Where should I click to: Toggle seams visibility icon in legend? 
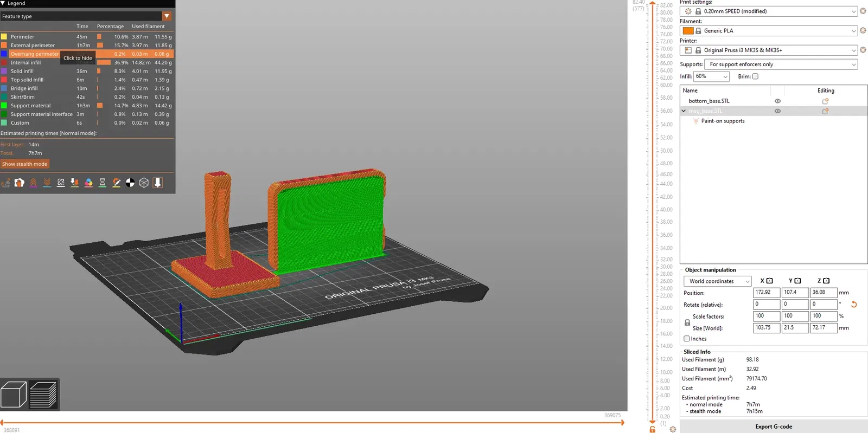[61, 183]
